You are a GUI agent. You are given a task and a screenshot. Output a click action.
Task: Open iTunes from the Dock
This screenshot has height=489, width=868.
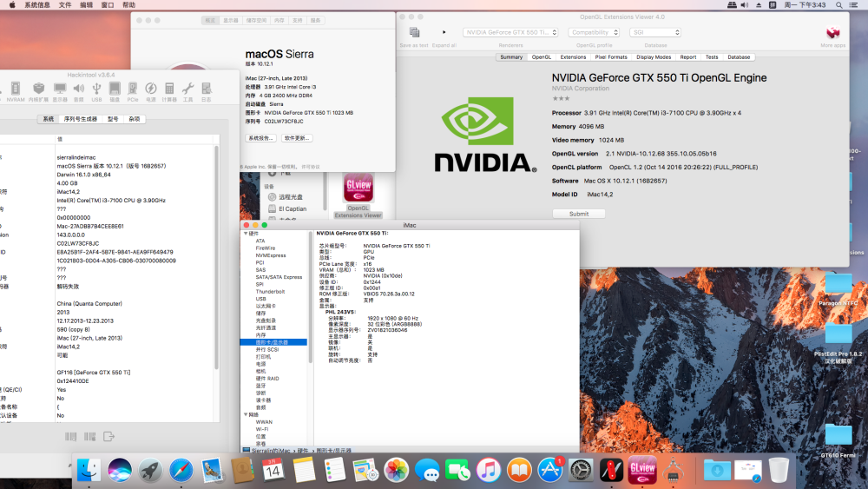[x=488, y=470]
